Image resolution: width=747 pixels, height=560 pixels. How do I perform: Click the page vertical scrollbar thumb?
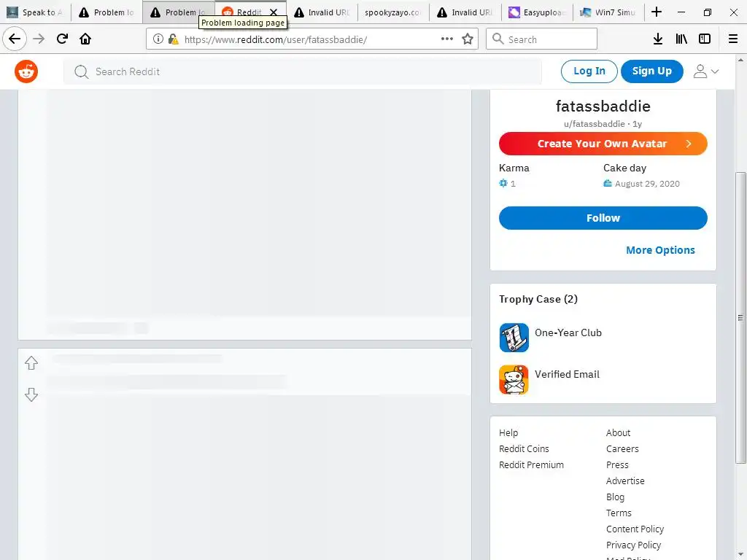coord(740,318)
